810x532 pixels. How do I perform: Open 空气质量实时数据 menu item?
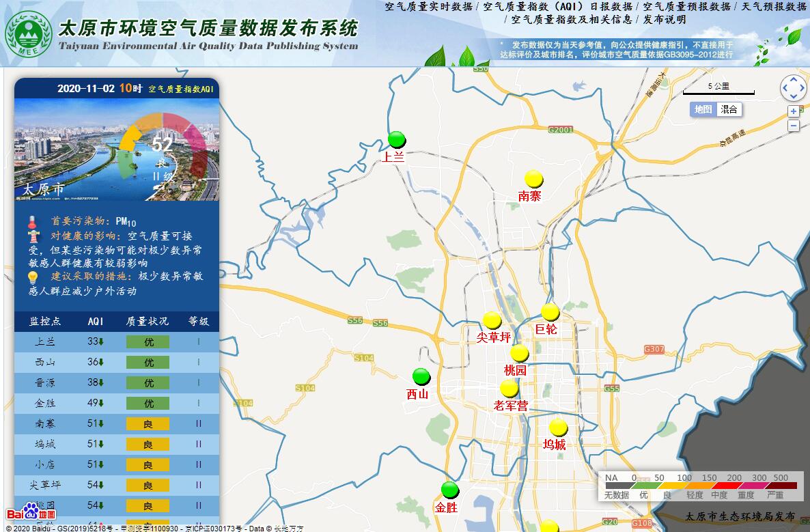click(428, 7)
